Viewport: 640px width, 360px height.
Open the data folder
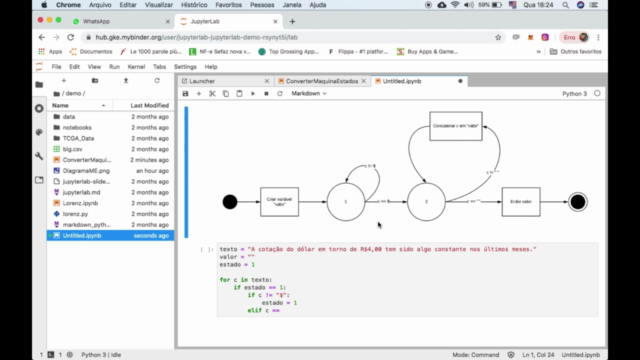click(x=110, y=117)
